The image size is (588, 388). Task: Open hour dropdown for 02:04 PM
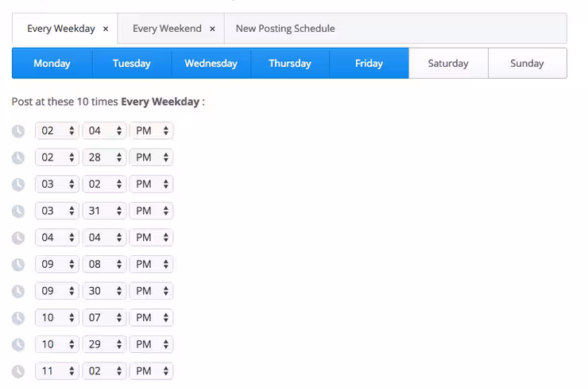pyautogui.click(x=57, y=130)
